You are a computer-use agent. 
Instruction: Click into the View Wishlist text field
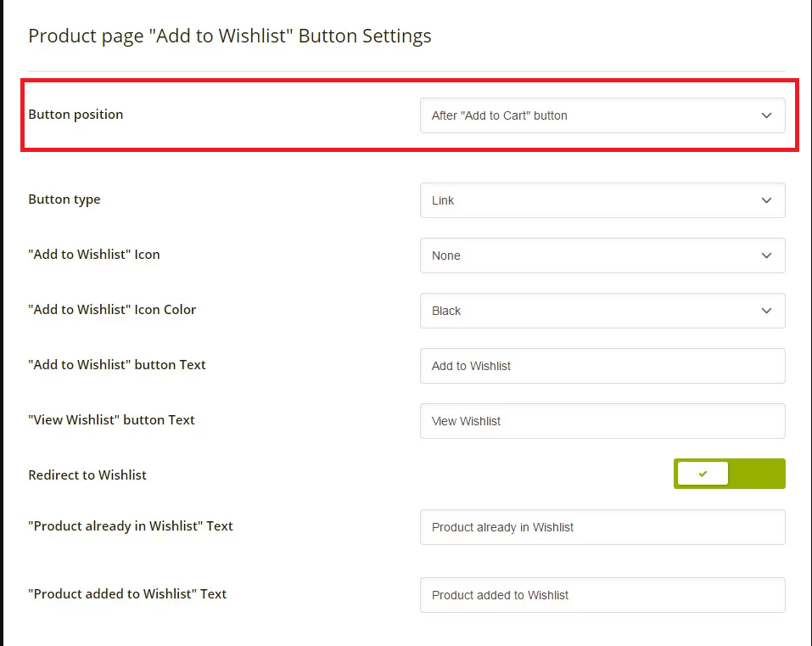(x=602, y=421)
